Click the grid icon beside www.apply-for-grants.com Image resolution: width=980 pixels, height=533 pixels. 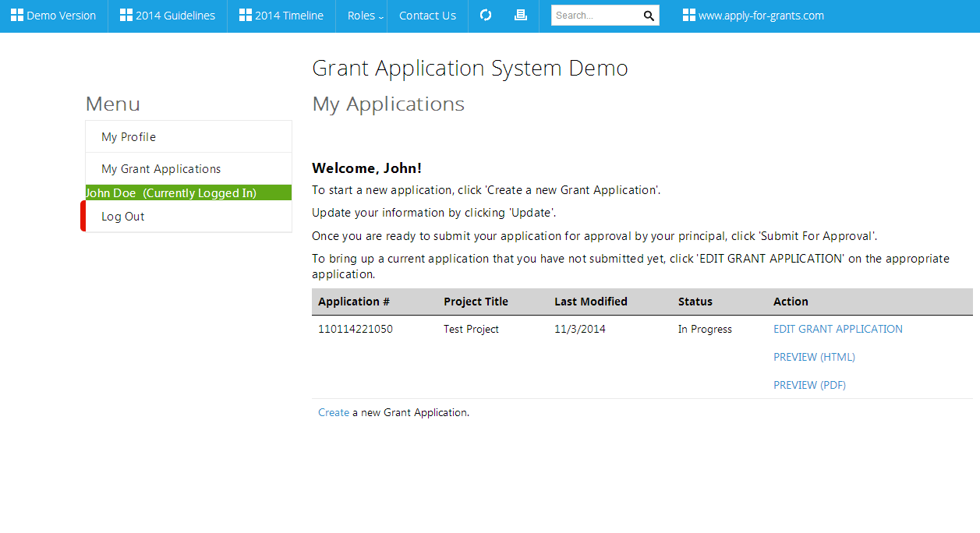(689, 16)
